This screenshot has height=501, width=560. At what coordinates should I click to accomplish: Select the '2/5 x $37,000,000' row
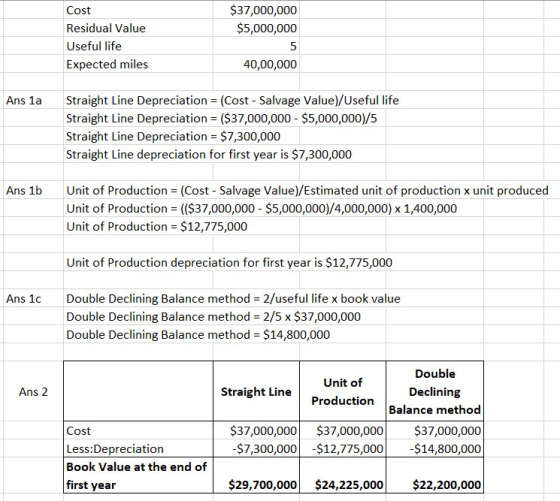[x=214, y=316]
